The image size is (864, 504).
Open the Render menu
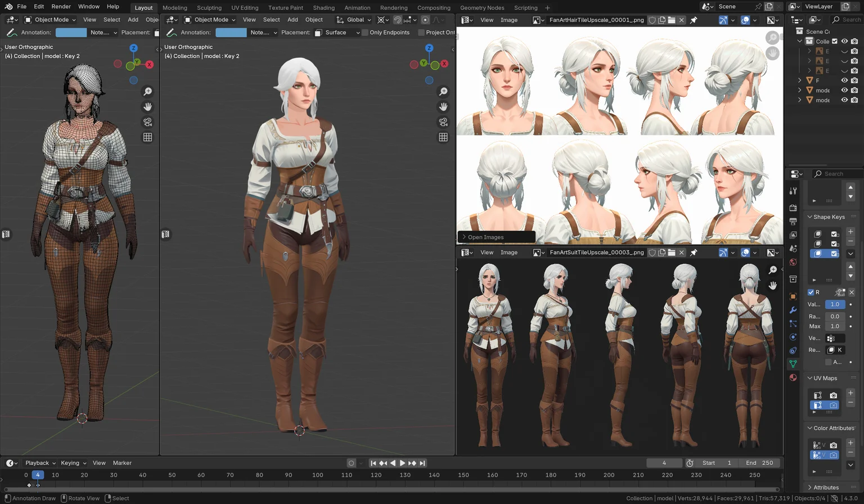tap(61, 7)
